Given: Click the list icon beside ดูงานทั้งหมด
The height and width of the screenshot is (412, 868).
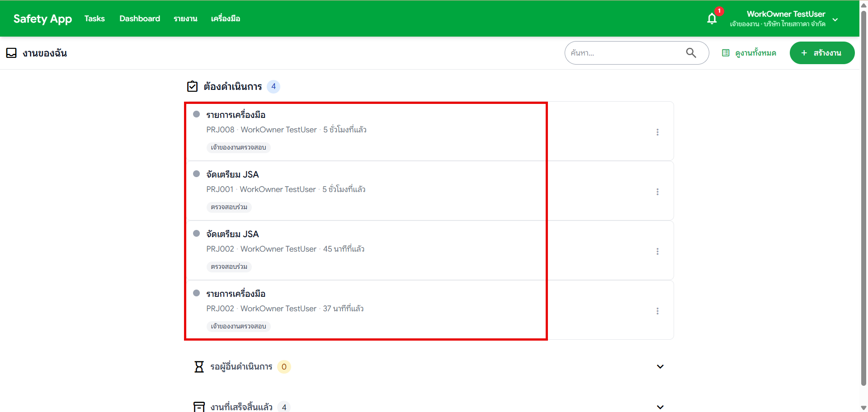Looking at the screenshot, I should 726,53.
